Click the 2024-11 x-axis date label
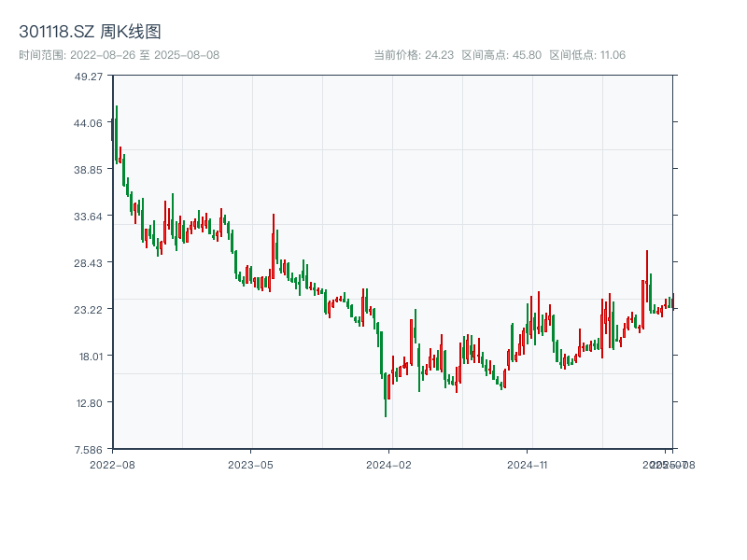 (528, 464)
